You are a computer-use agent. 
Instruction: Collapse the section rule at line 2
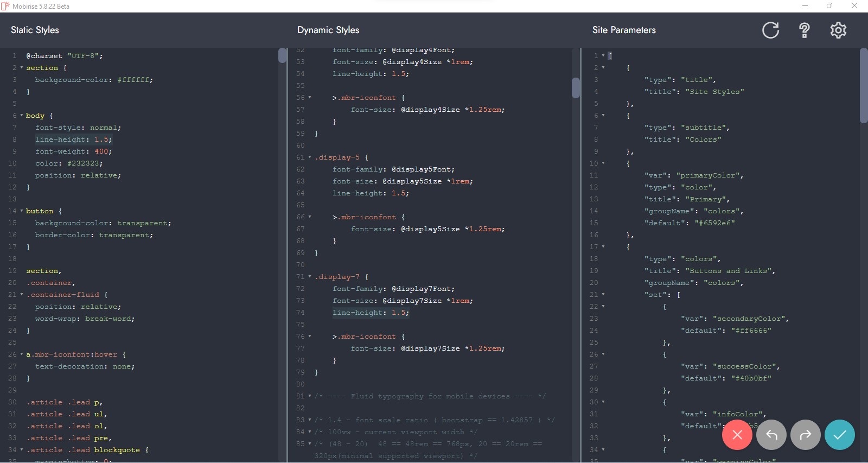tap(22, 68)
